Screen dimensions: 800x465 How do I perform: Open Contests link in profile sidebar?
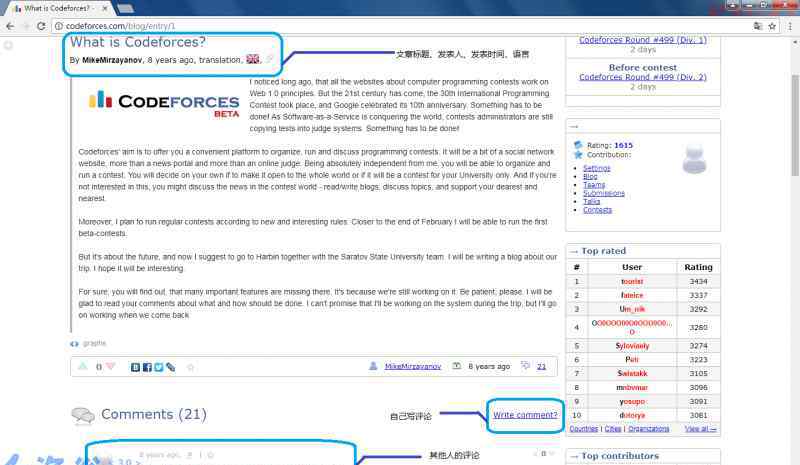[x=597, y=210]
